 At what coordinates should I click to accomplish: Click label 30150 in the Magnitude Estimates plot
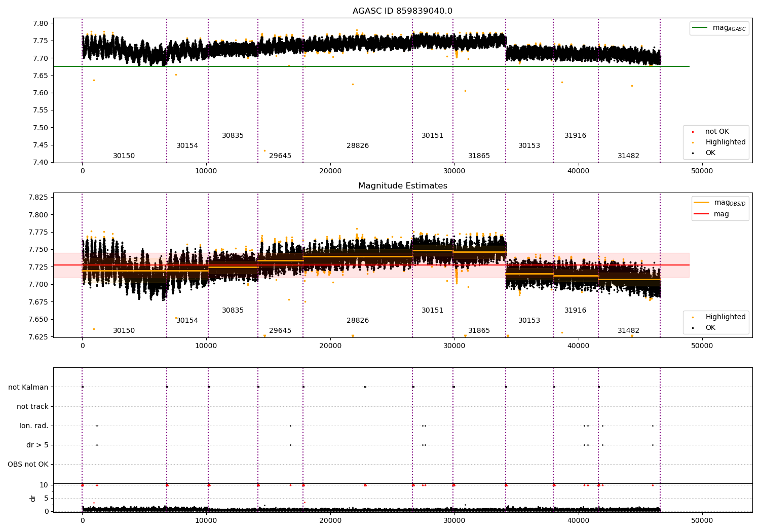tap(124, 331)
